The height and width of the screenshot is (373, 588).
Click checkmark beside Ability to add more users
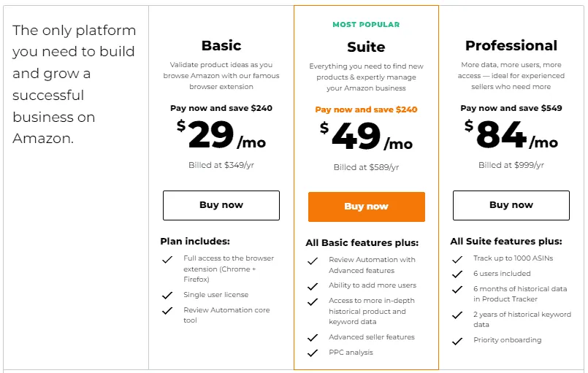(x=313, y=286)
